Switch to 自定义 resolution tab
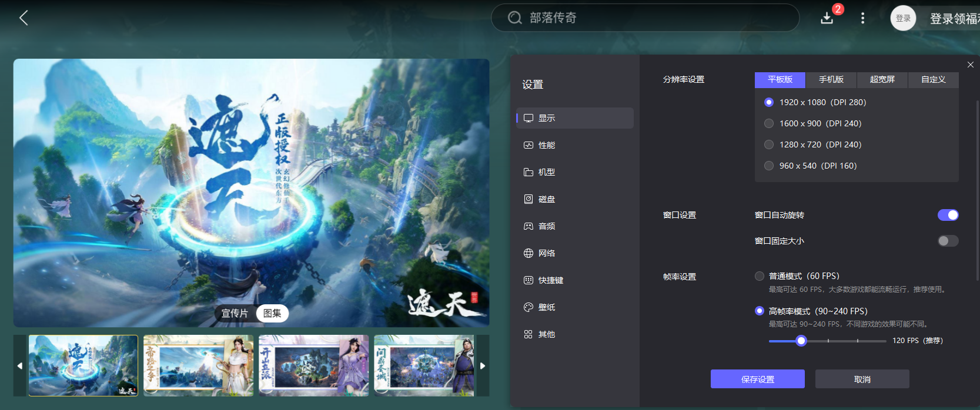The image size is (980, 410). 934,80
